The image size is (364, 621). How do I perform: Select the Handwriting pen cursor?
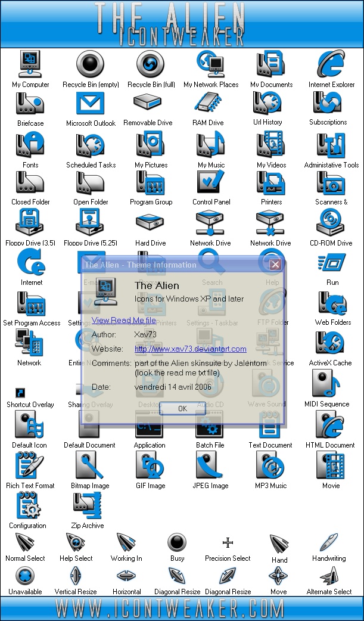[x=329, y=542]
